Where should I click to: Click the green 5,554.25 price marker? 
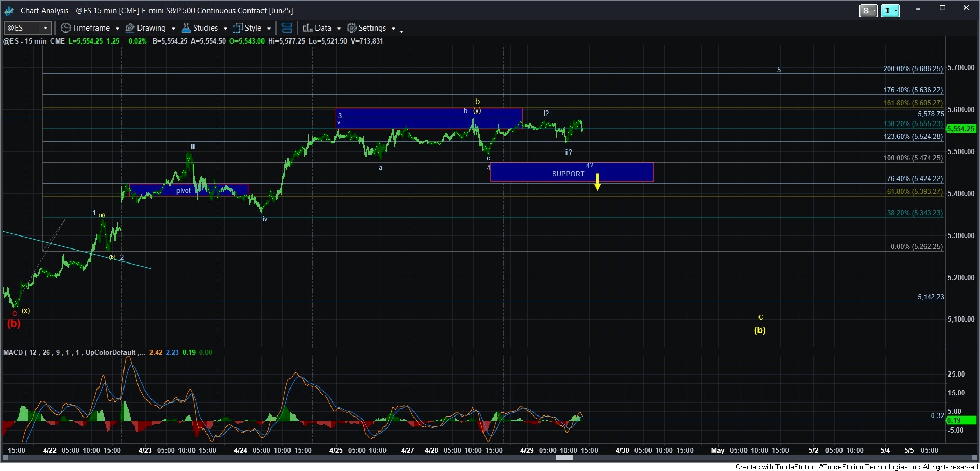pyautogui.click(x=961, y=129)
